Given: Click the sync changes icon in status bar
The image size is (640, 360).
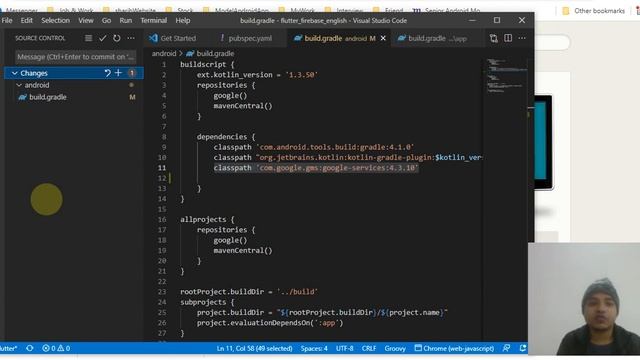Looking at the screenshot, I should point(30,348).
